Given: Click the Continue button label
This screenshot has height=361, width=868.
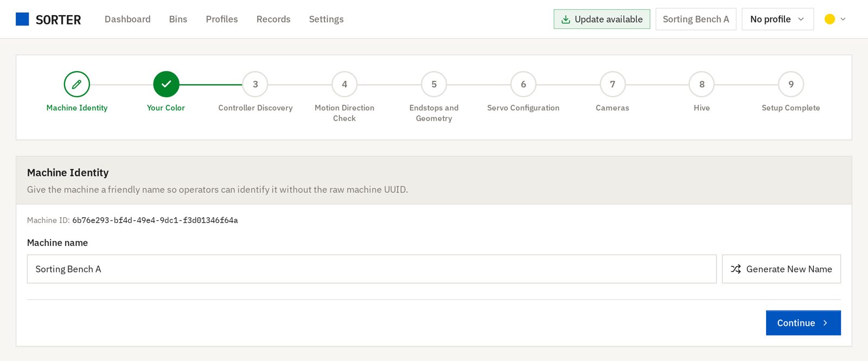Looking at the screenshot, I should coord(796,323).
